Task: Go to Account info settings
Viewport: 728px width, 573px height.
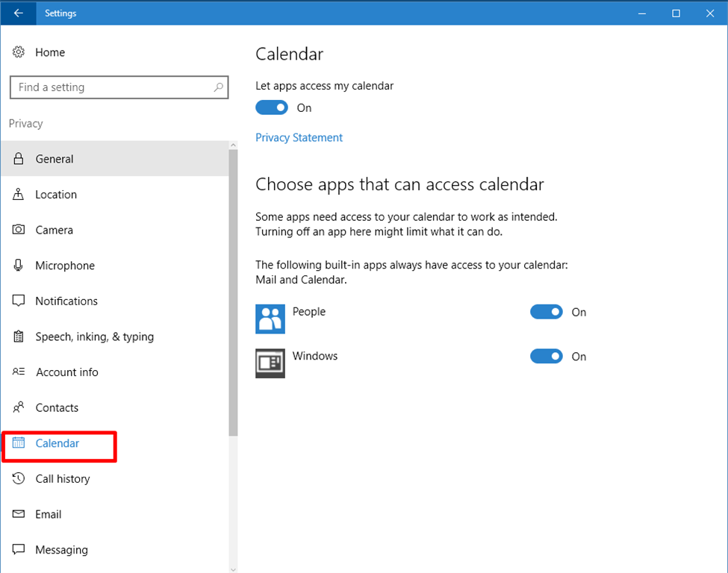Action: pos(66,372)
